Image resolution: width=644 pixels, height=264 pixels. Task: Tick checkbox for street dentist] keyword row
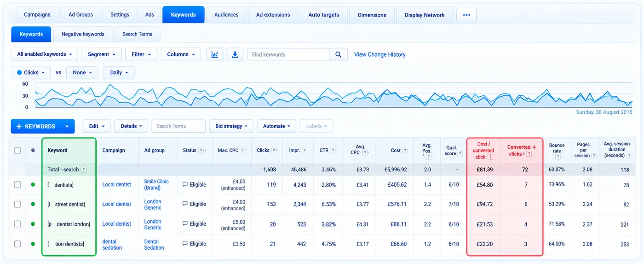pos(17,204)
